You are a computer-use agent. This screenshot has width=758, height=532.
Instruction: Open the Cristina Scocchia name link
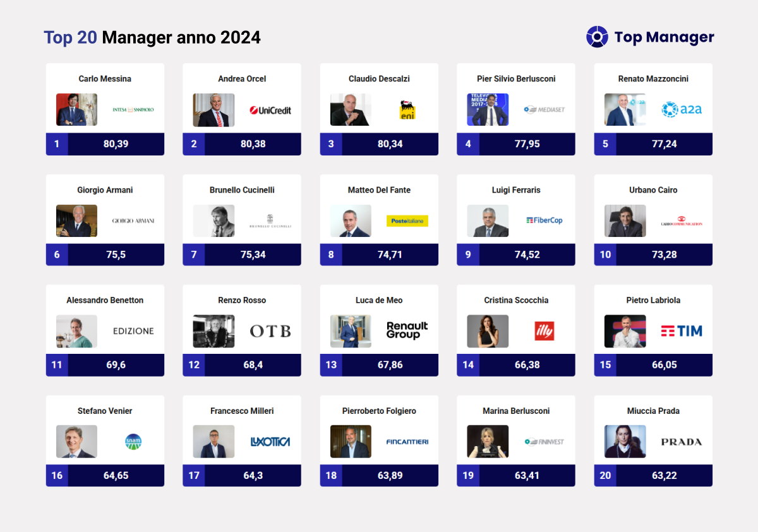[516, 300]
